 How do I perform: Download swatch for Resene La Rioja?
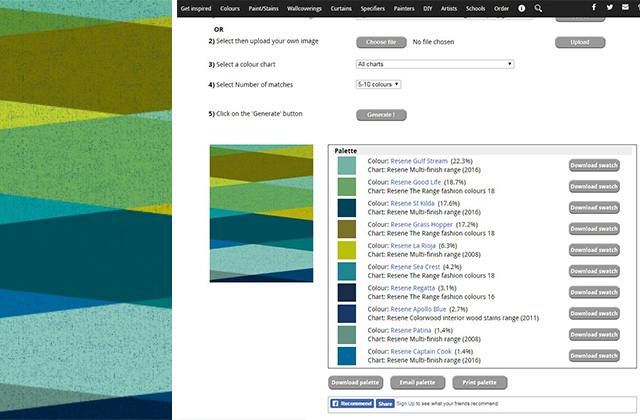click(594, 250)
